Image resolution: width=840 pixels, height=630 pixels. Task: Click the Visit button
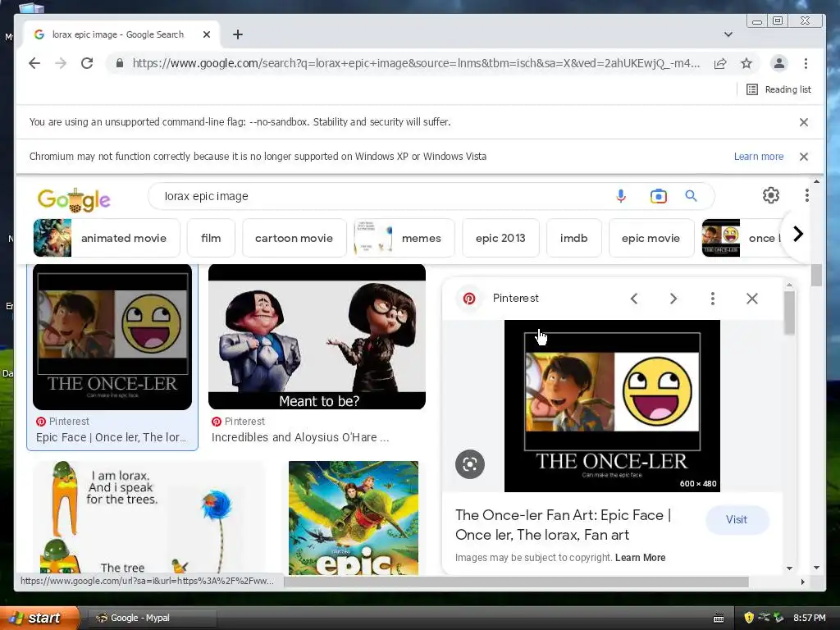pos(737,519)
